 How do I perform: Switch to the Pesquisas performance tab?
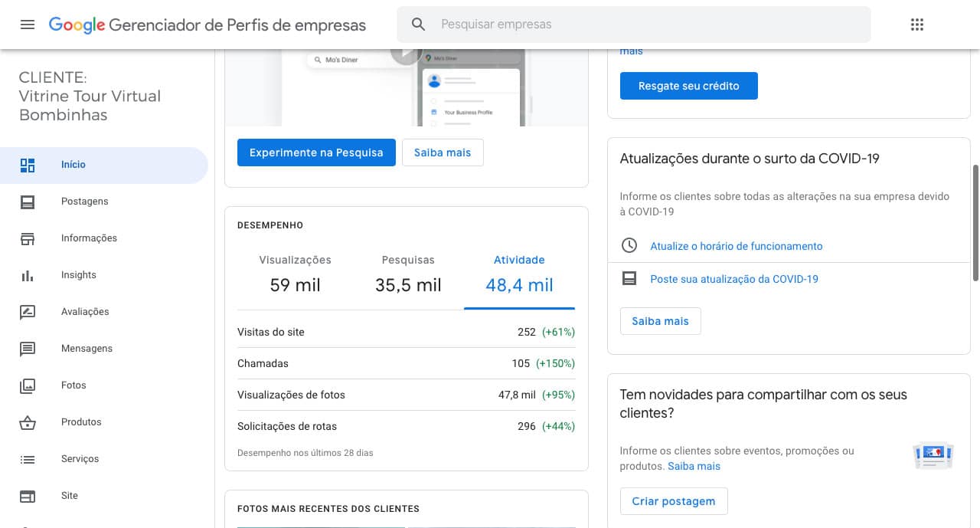pyautogui.click(x=408, y=274)
